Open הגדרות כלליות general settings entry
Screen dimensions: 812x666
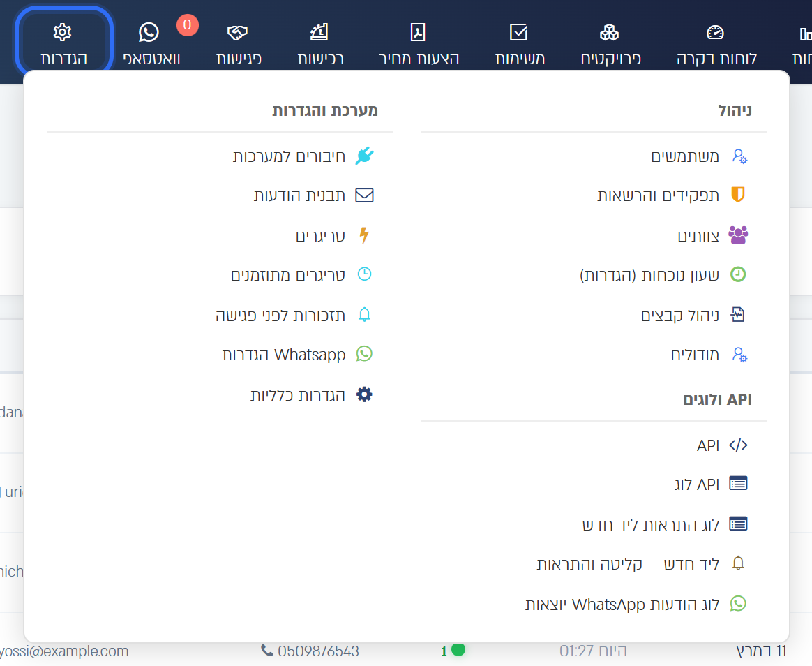312,395
